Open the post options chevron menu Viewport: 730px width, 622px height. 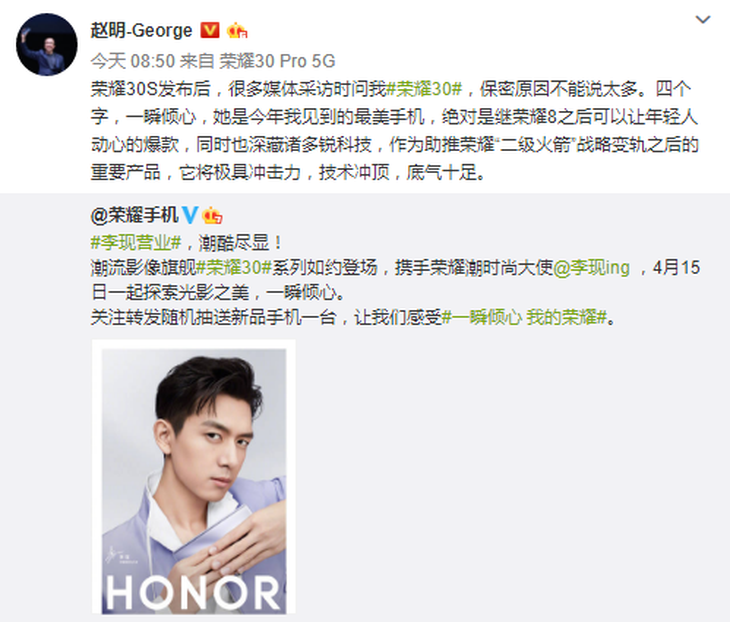(x=703, y=20)
